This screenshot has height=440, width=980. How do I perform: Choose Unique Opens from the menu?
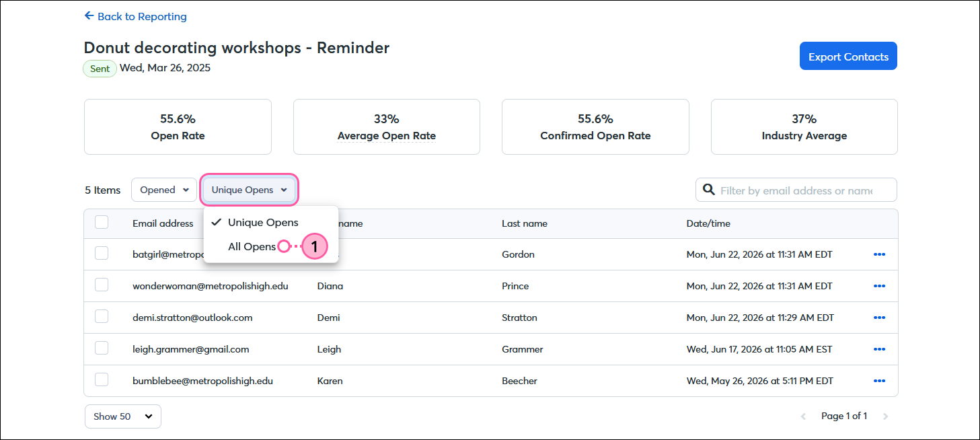[263, 222]
